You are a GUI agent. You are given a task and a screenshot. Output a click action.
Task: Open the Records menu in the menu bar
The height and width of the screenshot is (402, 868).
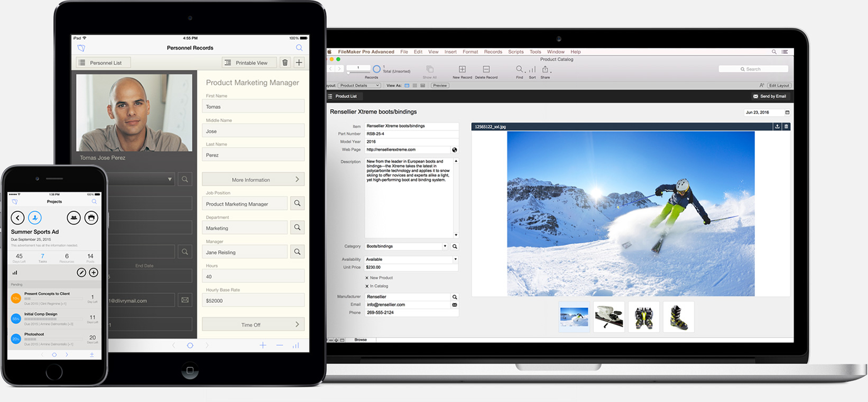(x=493, y=52)
